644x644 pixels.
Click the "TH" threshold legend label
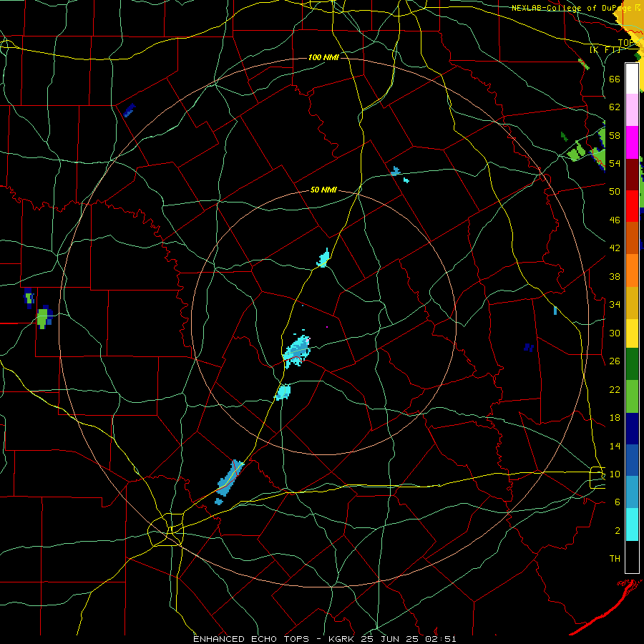[615, 559]
